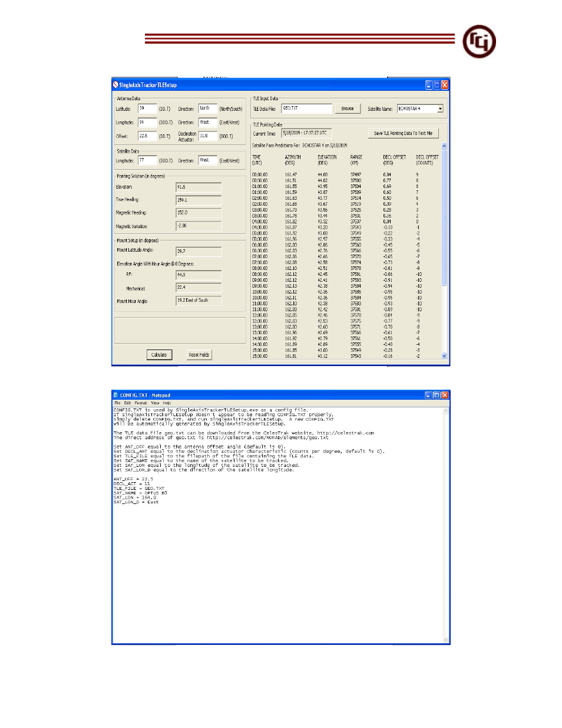Screen dimensions: 562x728
Task: Click the antenna Longitude input field
Action: (x=147, y=123)
